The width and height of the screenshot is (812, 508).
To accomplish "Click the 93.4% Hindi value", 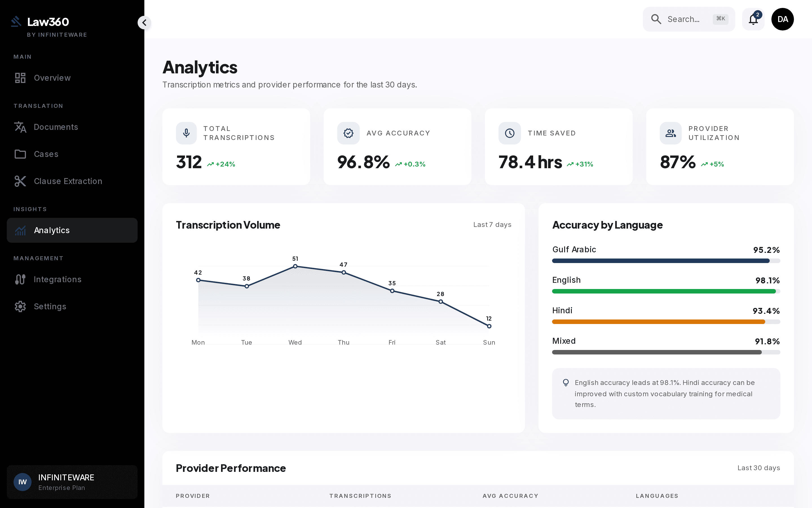I will pyautogui.click(x=766, y=311).
